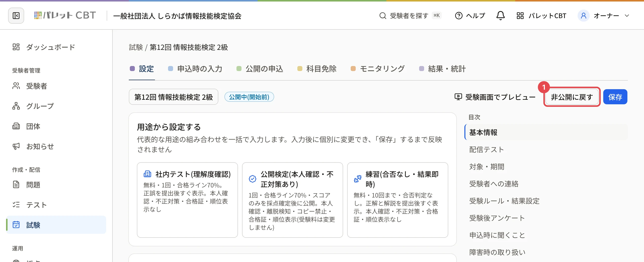This screenshot has width=644, height=262.
Task: Click the 公開中(開始前) status badge
Action: [x=249, y=97]
